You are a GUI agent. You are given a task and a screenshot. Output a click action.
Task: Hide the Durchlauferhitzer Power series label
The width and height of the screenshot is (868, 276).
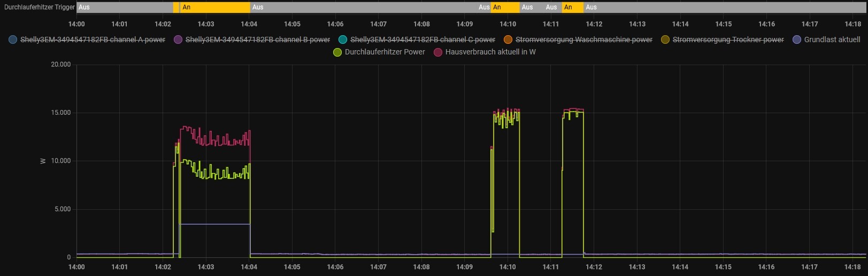click(385, 52)
